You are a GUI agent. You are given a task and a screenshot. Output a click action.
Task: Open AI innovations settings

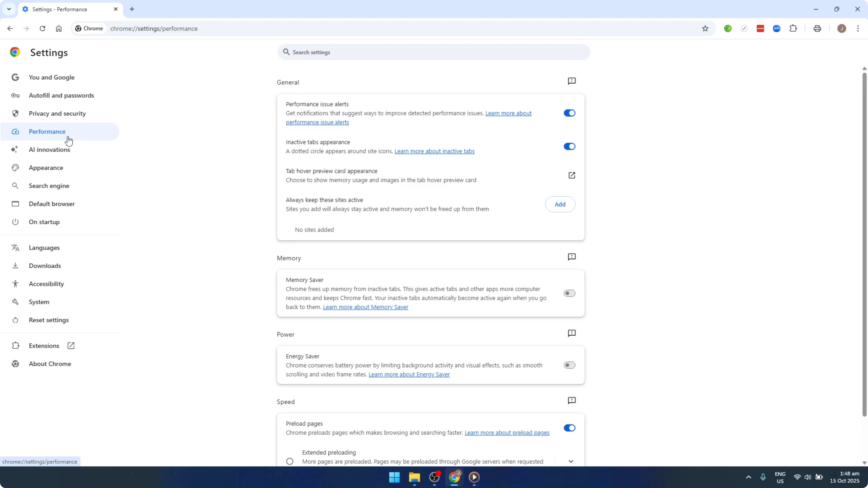60,149
